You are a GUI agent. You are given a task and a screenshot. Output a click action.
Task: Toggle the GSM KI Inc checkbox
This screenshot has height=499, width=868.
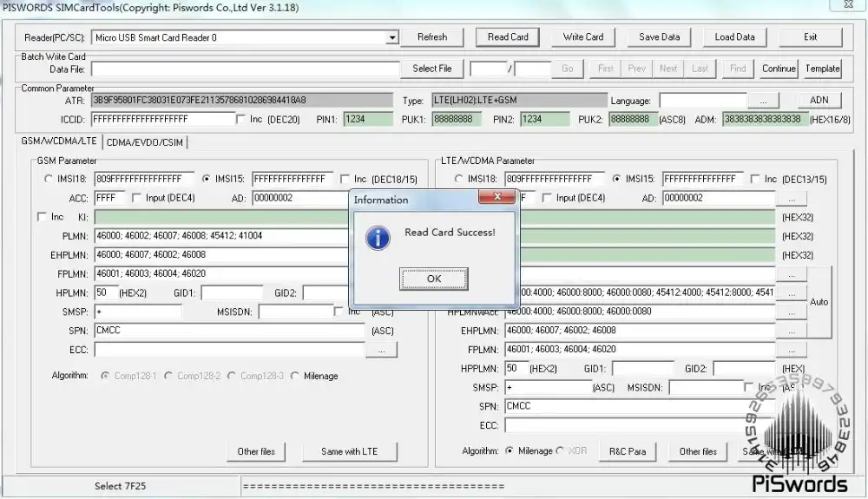pyautogui.click(x=42, y=217)
